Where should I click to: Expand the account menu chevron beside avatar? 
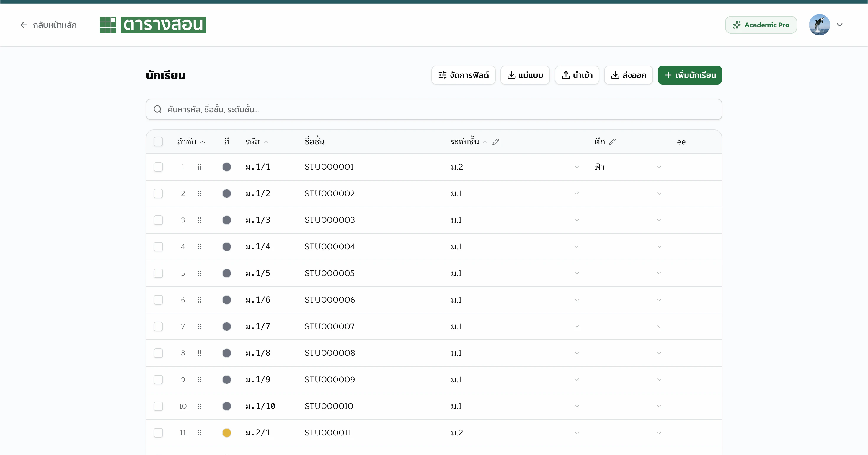tap(840, 25)
